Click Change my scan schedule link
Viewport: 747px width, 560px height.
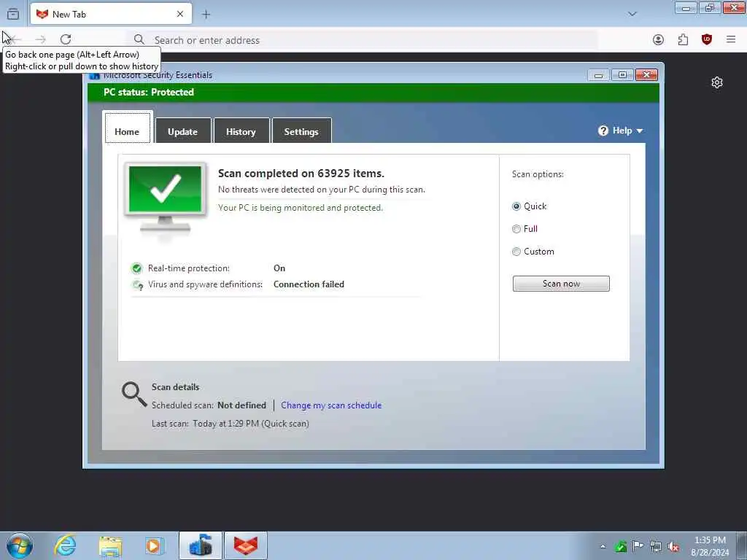pos(331,405)
